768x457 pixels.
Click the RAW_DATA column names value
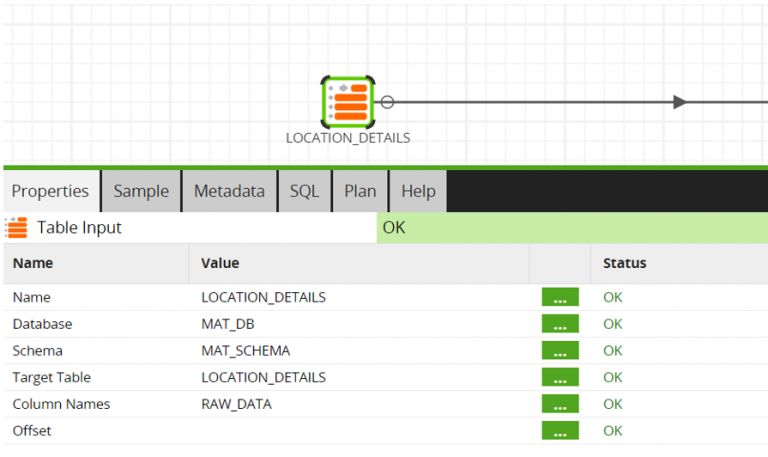coord(236,404)
